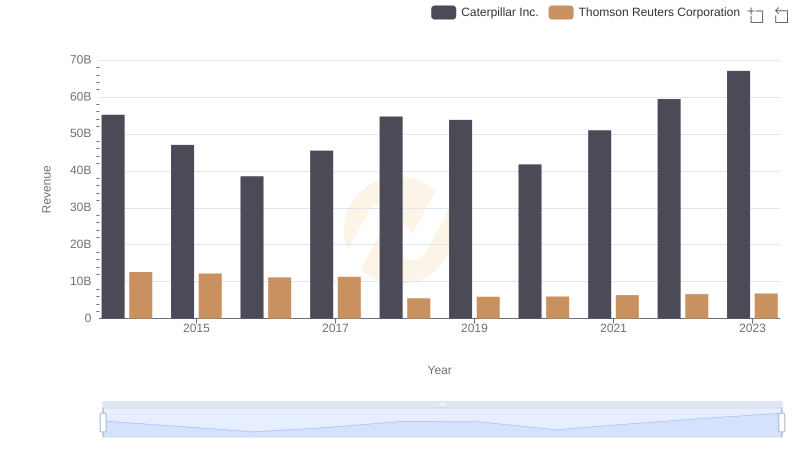Image resolution: width=800 pixels, height=461 pixels.
Task: Select the Caterpillar bar for 2018
Action: pos(391,217)
